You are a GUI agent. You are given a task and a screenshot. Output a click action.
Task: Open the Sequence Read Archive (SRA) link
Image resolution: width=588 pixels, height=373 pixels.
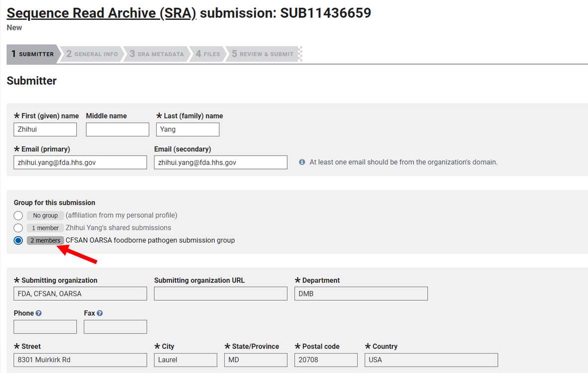point(101,13)
